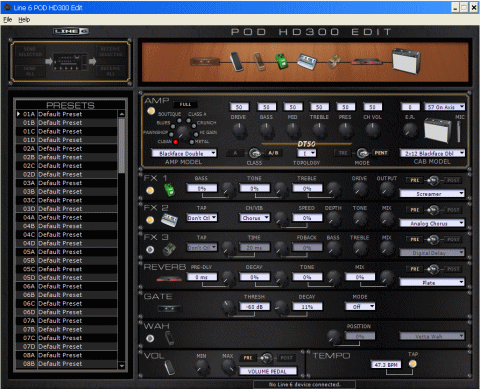
Task: Select the amp cabinet icon in signal chain
Action: (406, 61)
